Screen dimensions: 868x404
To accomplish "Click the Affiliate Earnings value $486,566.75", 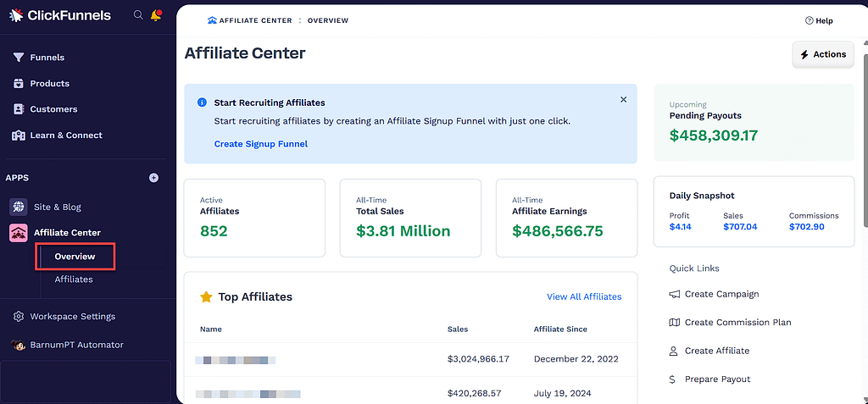I will [558, 230].
